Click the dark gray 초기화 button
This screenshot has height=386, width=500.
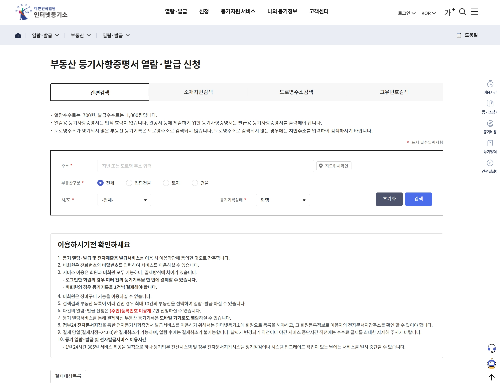tap(389, 199)
